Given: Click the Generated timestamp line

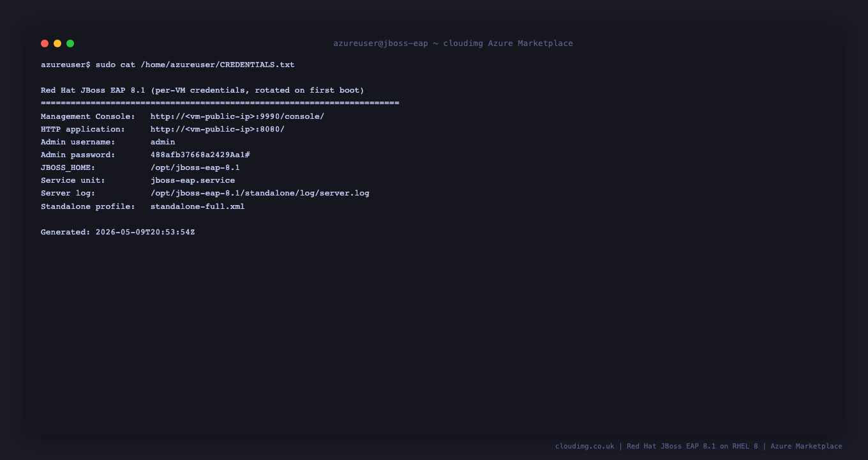Looking at the screenshot, I should click(118, 232).
